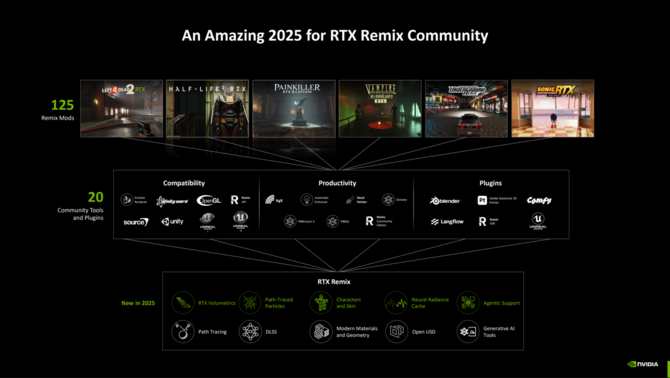Viewport: 670px width, 378px height.
Task: Click the RTX Remix heading
Action: click(334, 282)
